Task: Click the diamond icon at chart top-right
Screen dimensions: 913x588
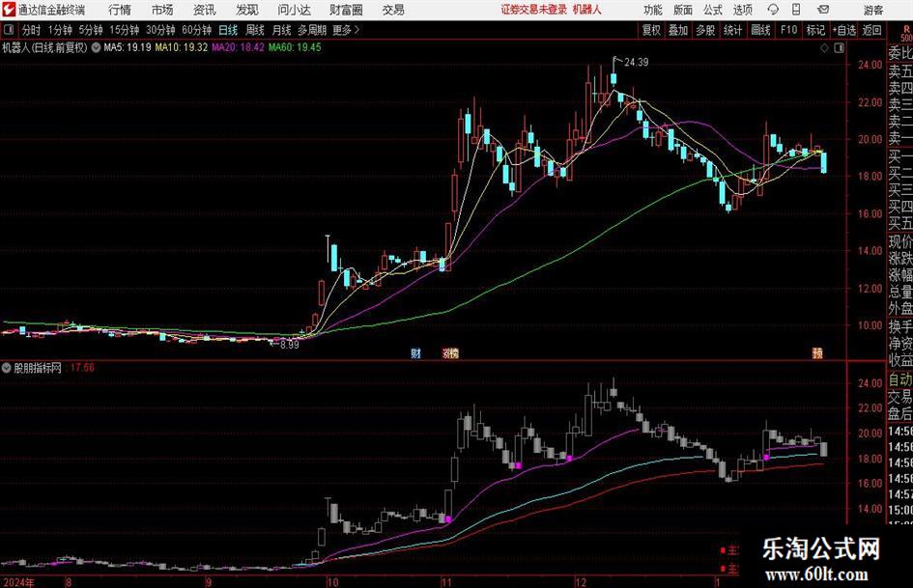Action: point(824,48)
